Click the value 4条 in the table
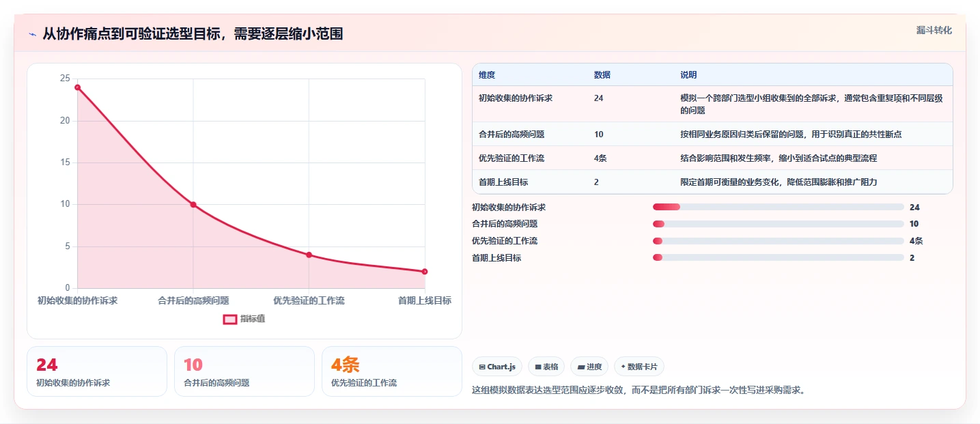This screenshot has width=980, height=424. 601,158
